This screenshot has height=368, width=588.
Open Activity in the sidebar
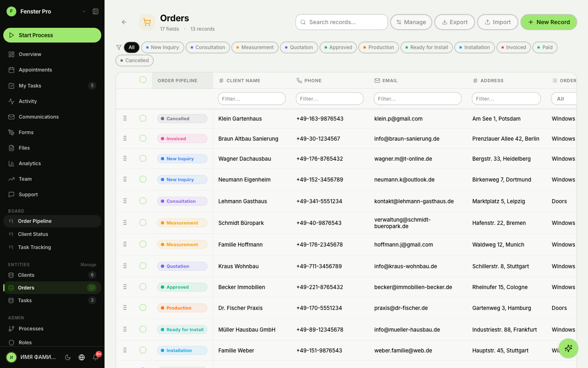pos(52,101)
